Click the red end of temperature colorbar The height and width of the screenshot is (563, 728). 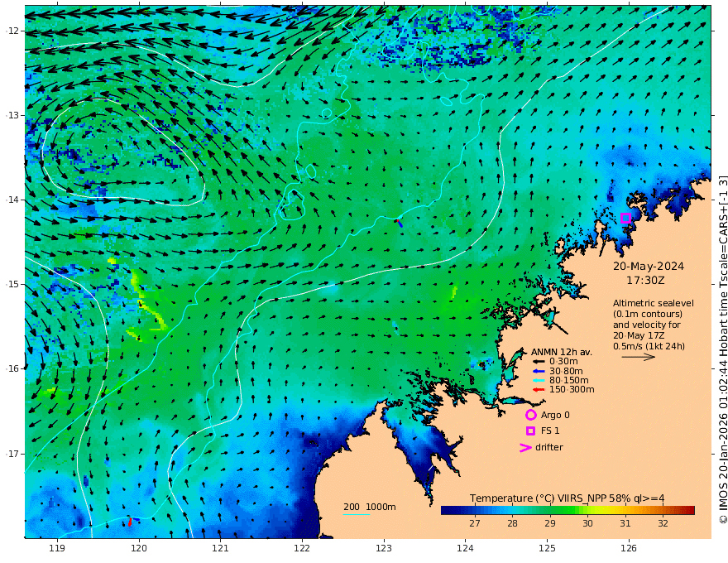[x=688, y=511]
